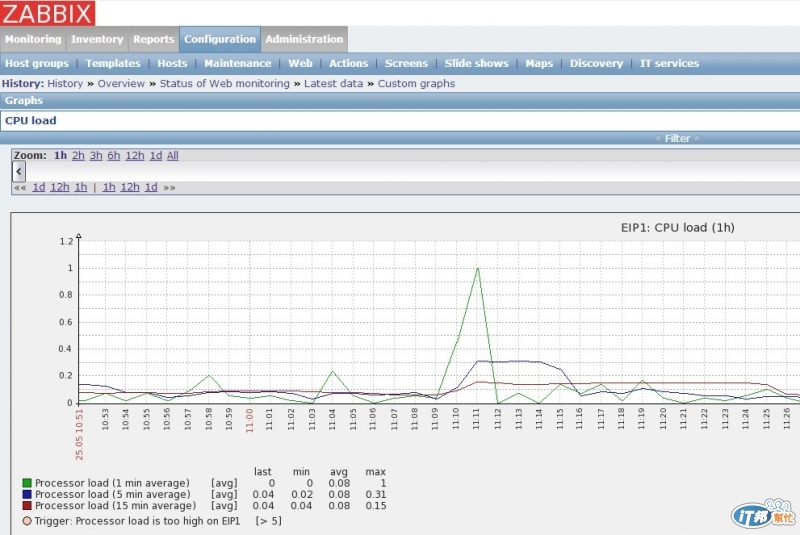Open the Discovery submenu item
This screenshot has height=535, width=800.
coord(596,63)
